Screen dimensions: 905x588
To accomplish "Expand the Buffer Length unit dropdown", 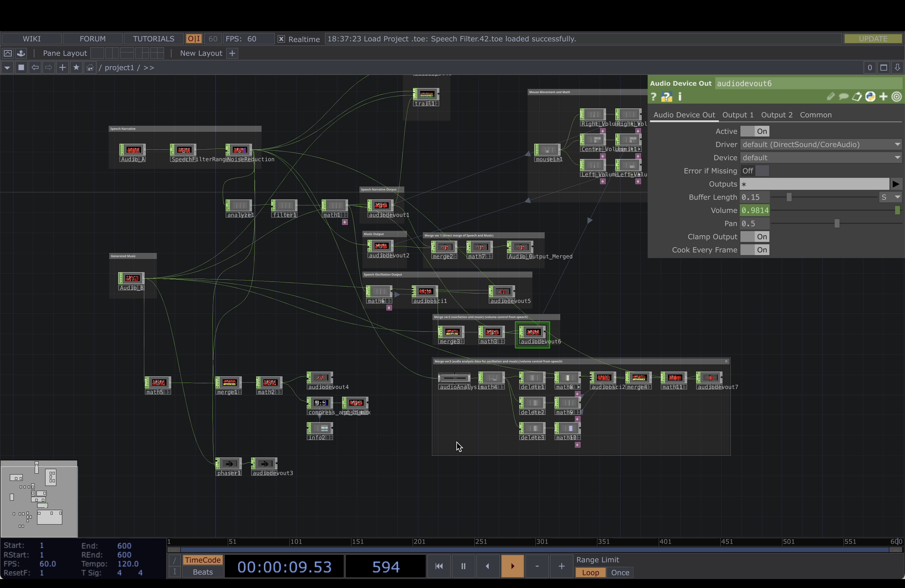I will 890,197.
